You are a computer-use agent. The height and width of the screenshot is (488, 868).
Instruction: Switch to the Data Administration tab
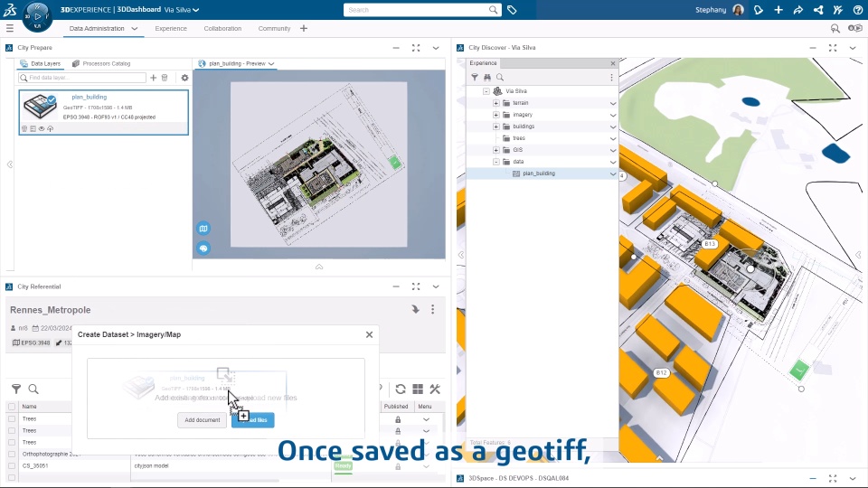point(97,28)
